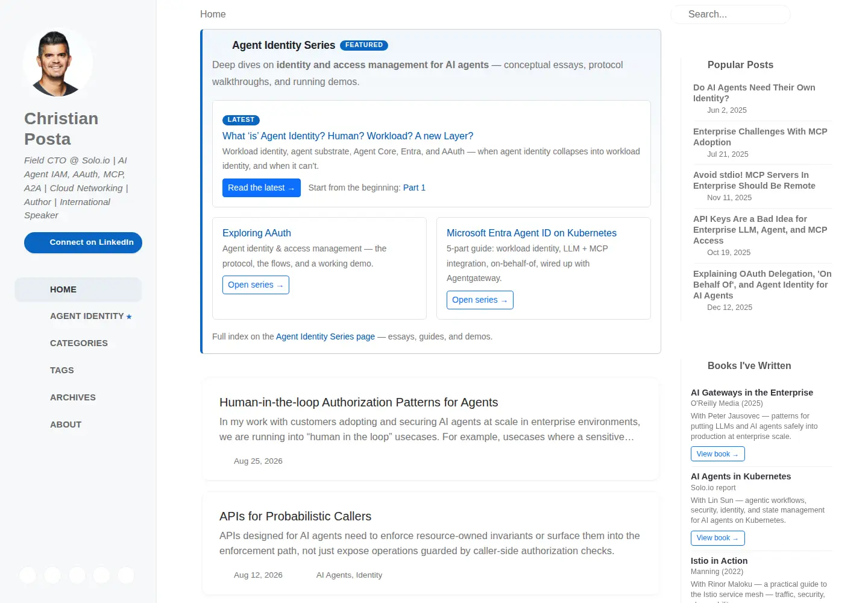This screenshot has height=603, width=868.
Task: Go to the Categories section
Action: tap(79, 343)
